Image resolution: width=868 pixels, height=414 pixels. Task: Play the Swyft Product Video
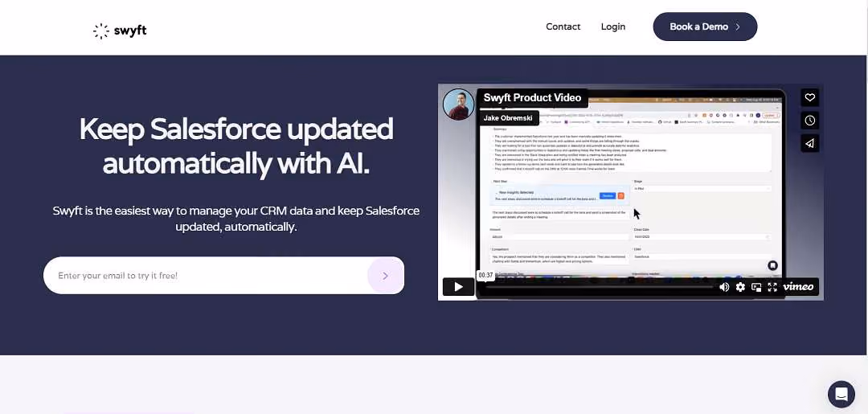pos(458,287)
